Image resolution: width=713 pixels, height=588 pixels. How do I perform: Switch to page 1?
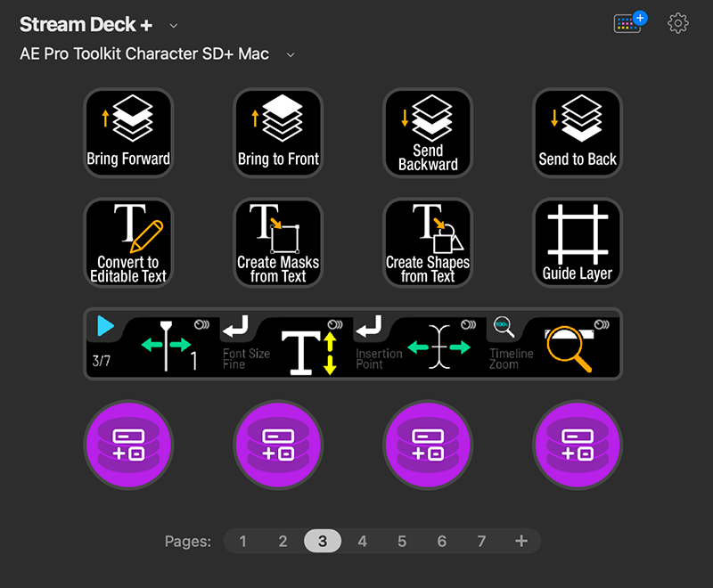(x=242, y=541)
